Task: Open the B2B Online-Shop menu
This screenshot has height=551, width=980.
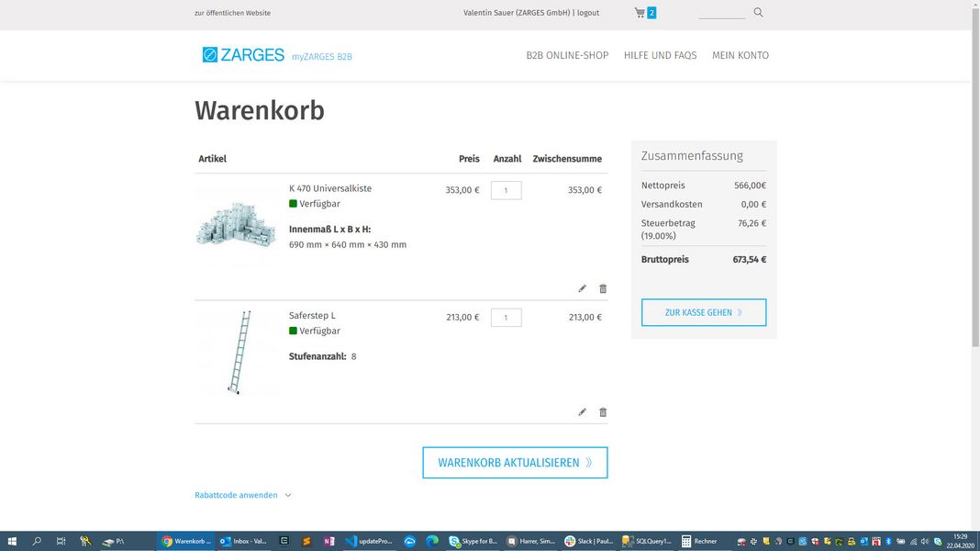Action: click(x=567, y=55)
